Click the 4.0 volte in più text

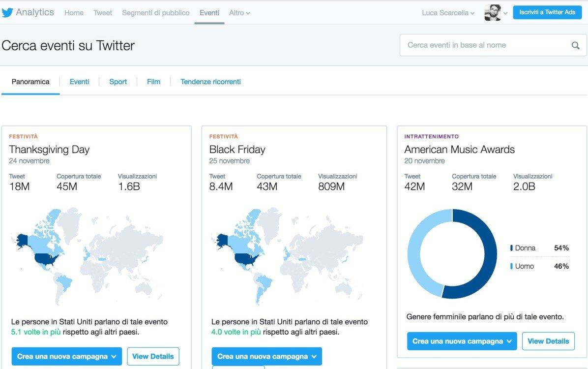[236, 332]
